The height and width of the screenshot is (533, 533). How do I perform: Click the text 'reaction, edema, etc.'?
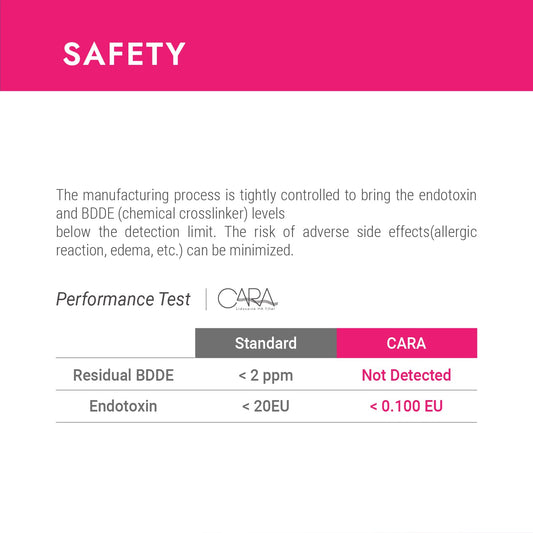[119, 250]
